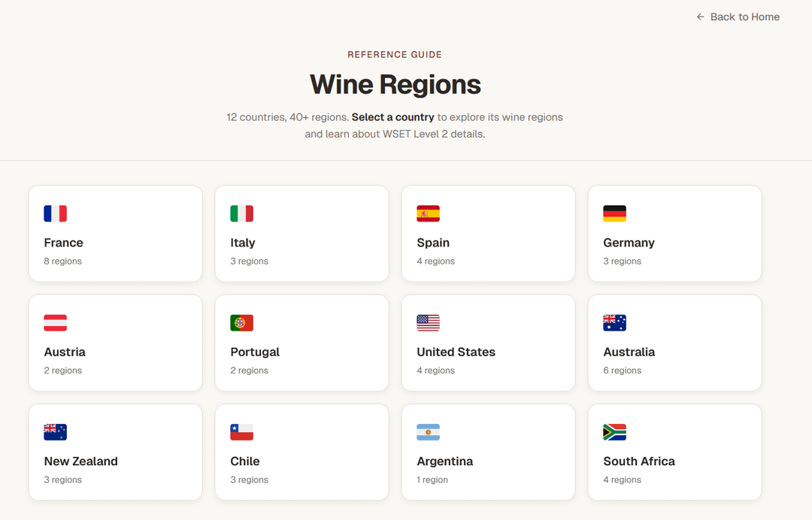Image resolution: width=812 pixels, height=520 pixels.
Task: Click the left arrow beside Back to Home
Action: pos(700,17)
